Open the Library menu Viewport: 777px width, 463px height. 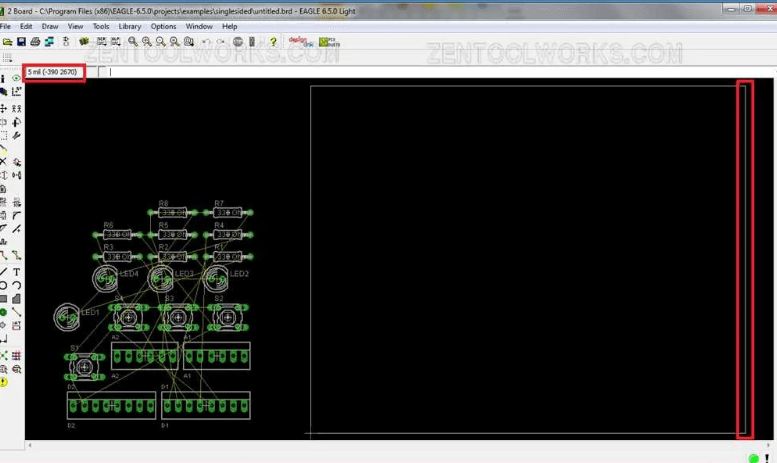click(x=130, y=26)
